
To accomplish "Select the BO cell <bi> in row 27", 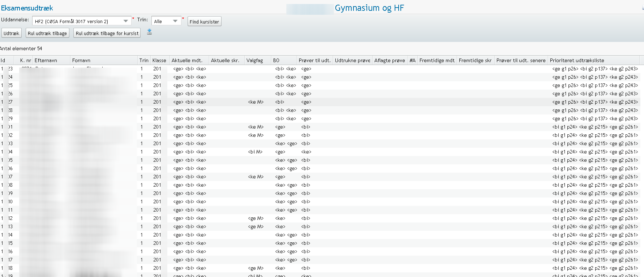I will tap(280, 102).
